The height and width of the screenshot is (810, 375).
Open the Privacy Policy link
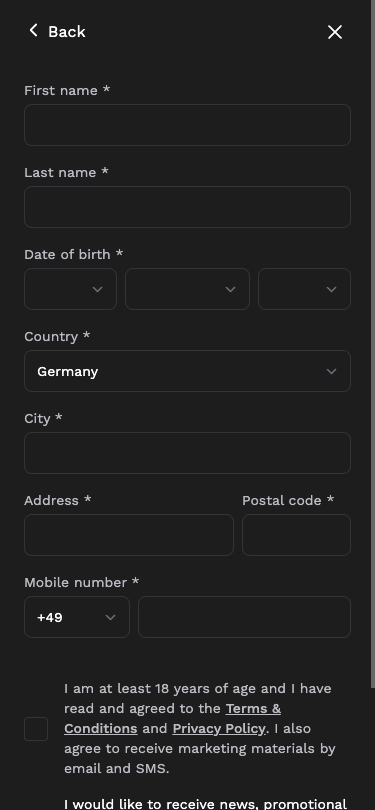[218, 729]
